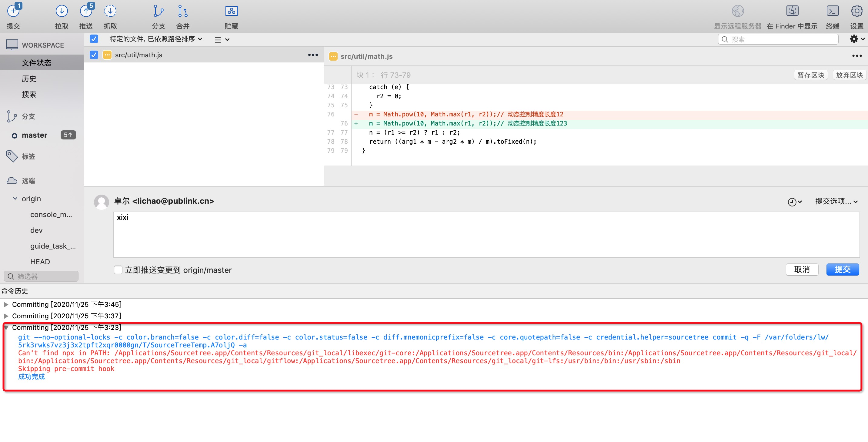Expand the Committing [2020/11/25 下午3:45] entry

[x=6, y=304]
